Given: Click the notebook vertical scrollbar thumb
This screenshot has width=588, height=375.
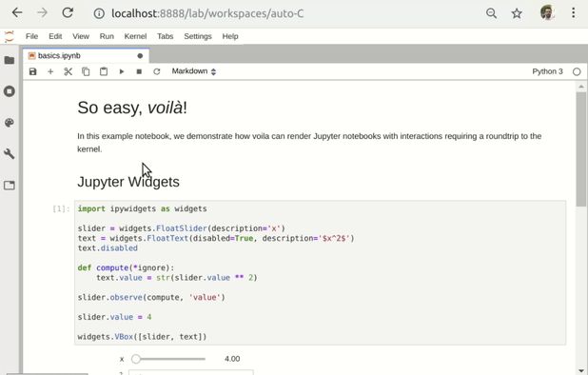Looking at the screenshot, I should [581, 148].
